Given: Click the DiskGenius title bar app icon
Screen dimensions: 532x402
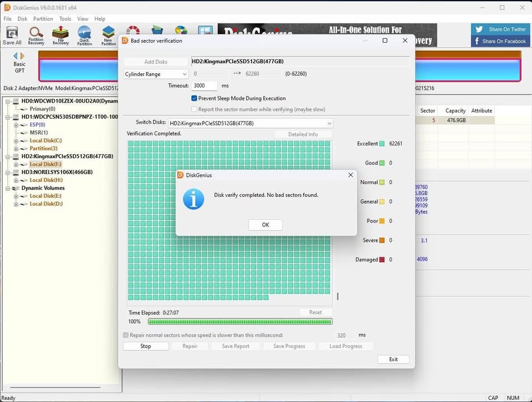Looking at the screenshot, I should click(x=7, y=7).
